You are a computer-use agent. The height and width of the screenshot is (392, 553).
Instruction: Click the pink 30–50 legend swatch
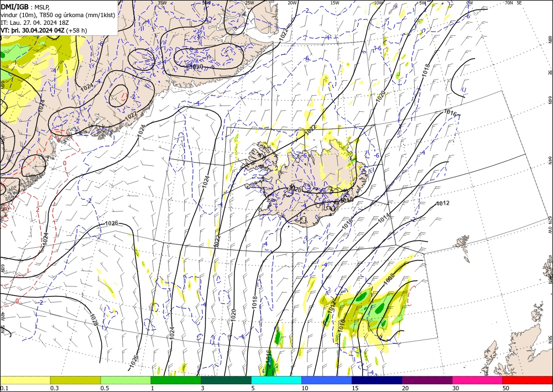click(478, 380)
